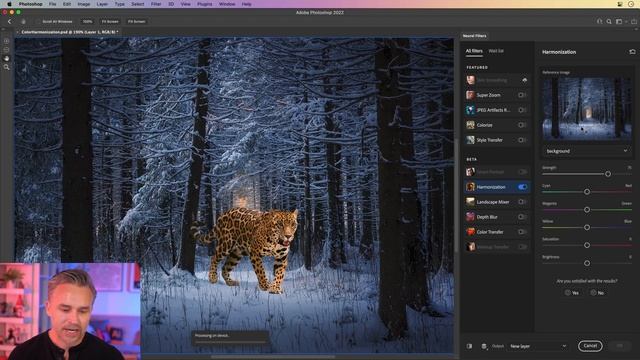Open the Window menu
640x360 pixels.
click(x=227, y=4)
